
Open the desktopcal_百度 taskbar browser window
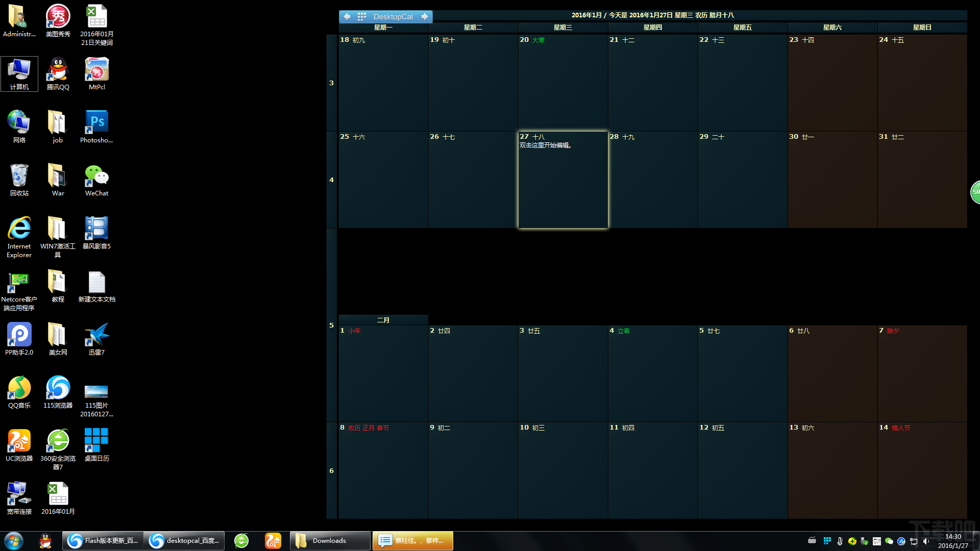tap(185, 541)
